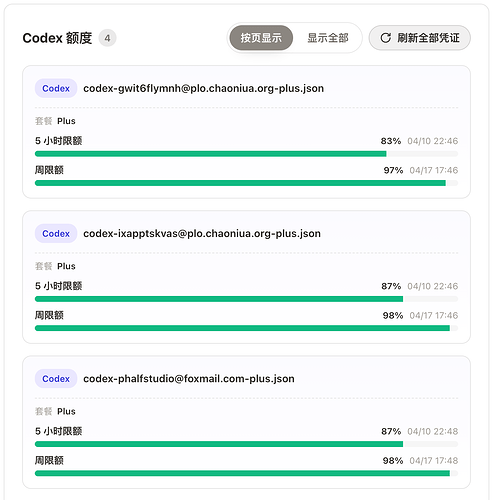Click the 97% value in gwit6flymnh card

point(393,170)
